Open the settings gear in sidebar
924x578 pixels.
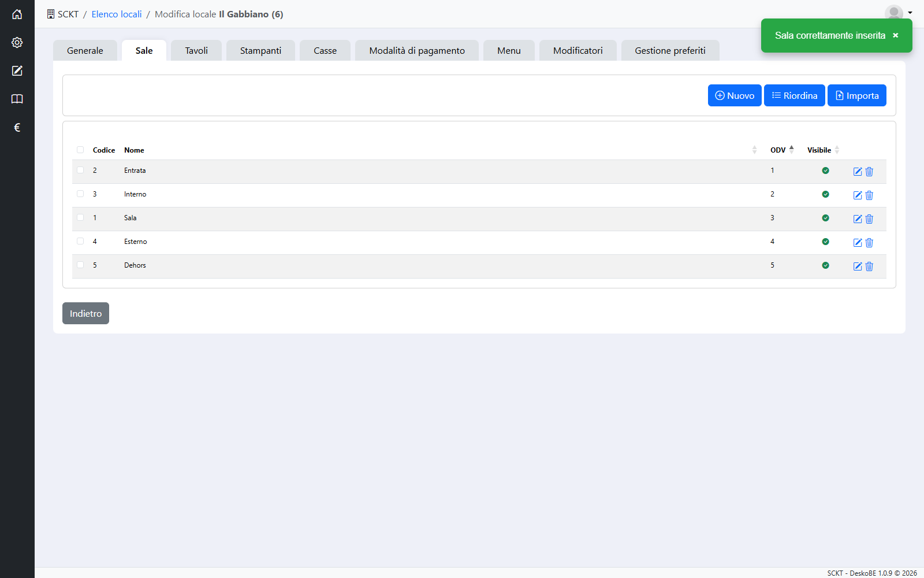pos(17,42)
